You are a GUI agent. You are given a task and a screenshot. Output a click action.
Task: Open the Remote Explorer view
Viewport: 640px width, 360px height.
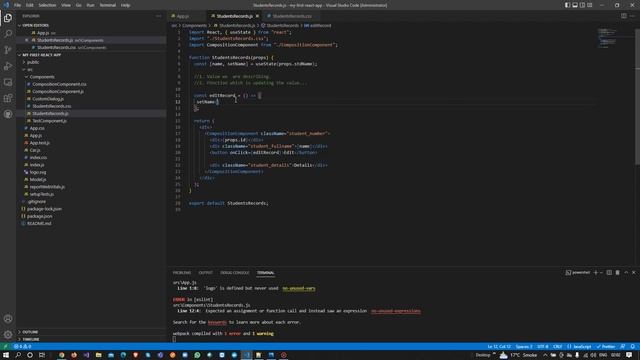(8, 82)
